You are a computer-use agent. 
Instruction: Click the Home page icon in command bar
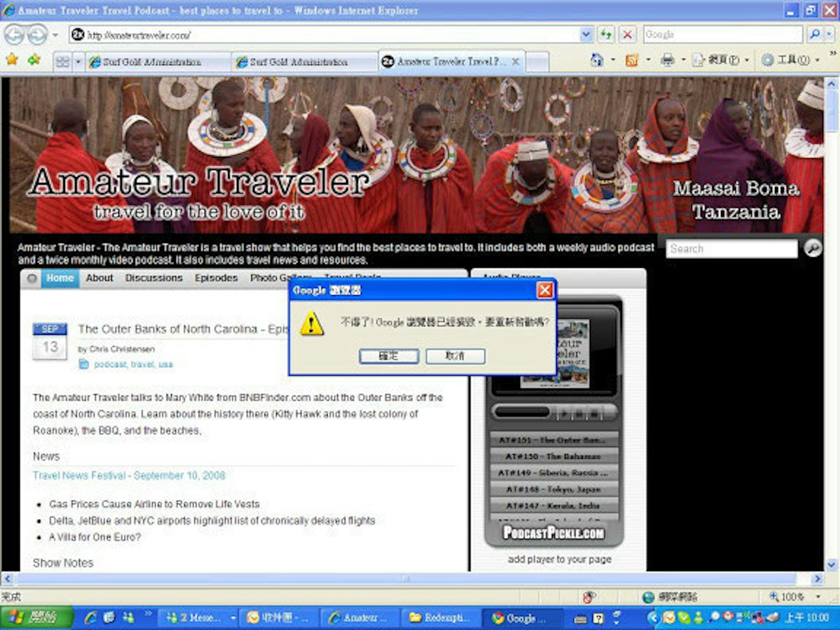point(597,60)
